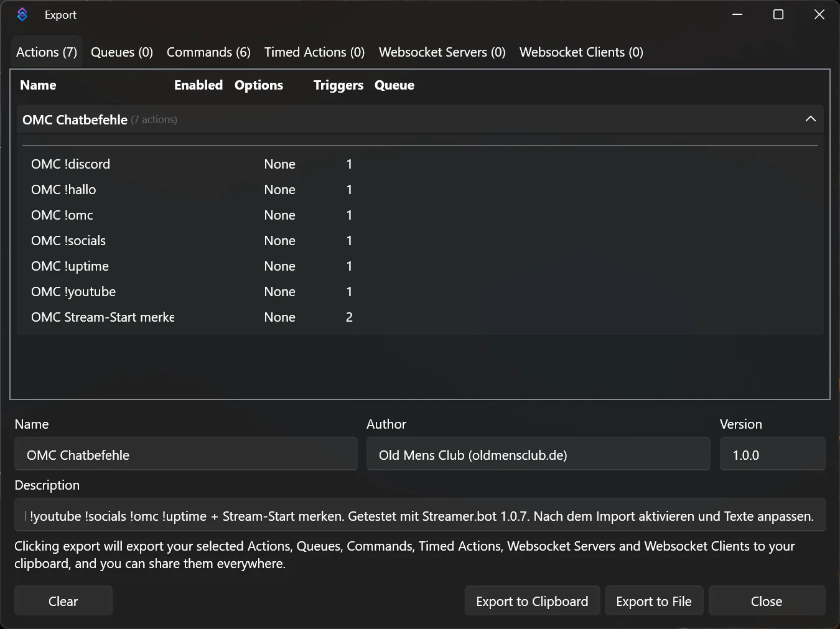
Task: Click into the Description text field
Action: [x=420, y=515]
